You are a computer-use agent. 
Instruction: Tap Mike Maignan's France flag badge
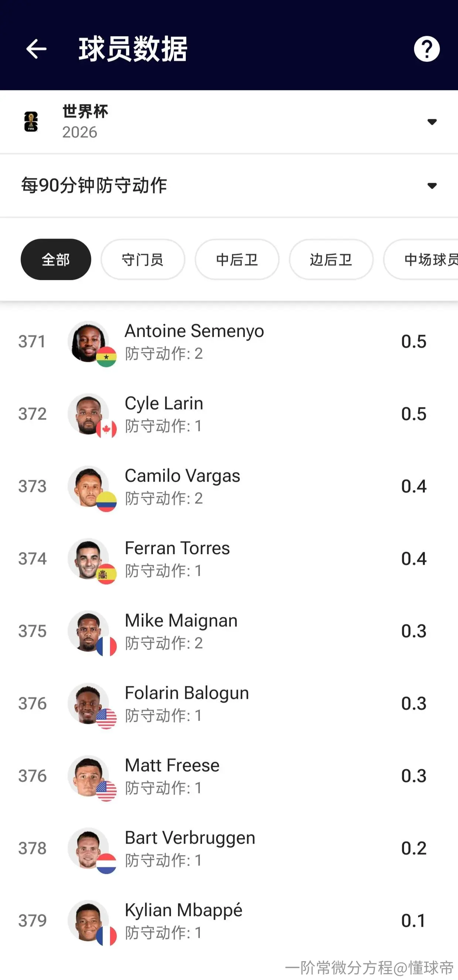tap(106, 646)
